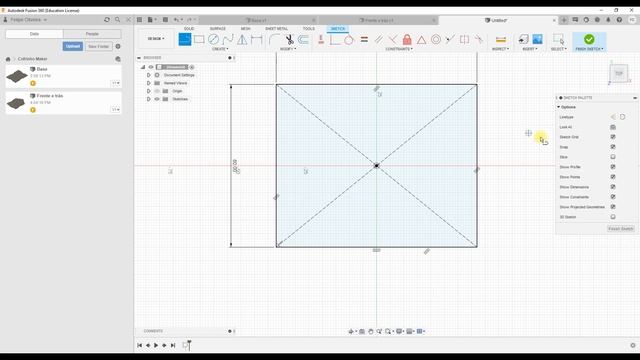Switch to the MESH ribbon tab
Image resolution: width=640 pixels, height=360 pixels.
pos(245,29)
